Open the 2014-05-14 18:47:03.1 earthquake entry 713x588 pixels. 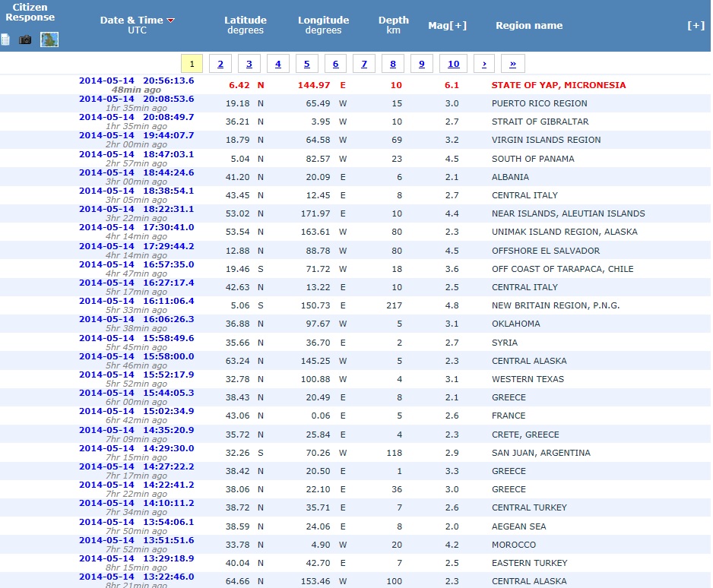coord(136,154)
